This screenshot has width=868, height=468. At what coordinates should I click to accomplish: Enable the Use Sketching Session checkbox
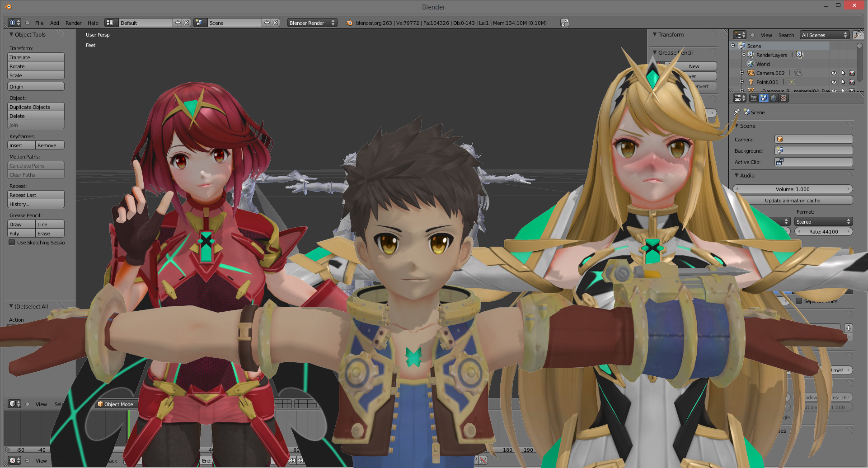pos(12,243)
